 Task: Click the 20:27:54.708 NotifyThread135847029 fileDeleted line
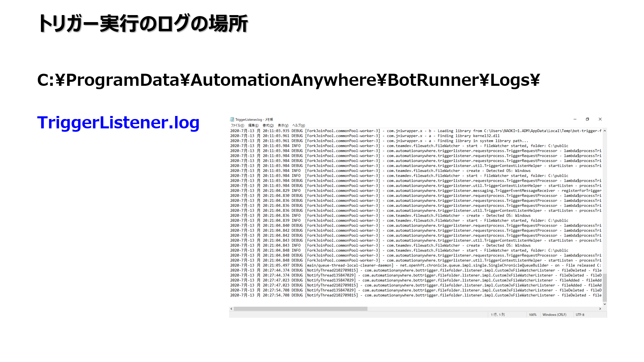(x=416, y=290)
